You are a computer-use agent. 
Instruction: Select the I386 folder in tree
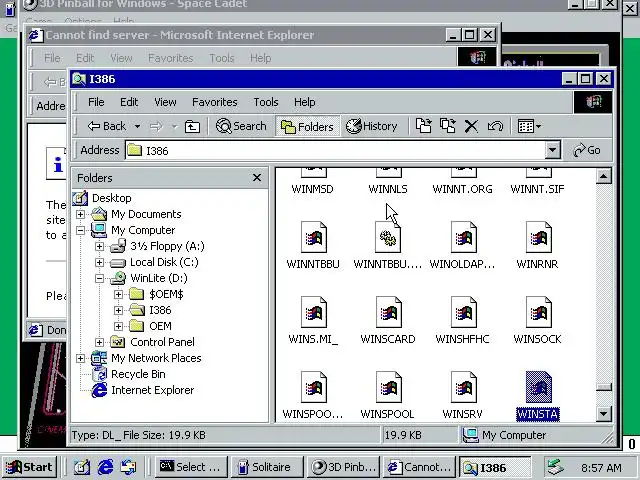click(160, 310)
